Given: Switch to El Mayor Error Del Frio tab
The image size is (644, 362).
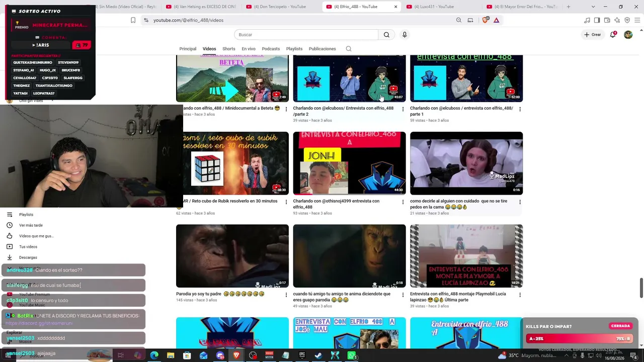Looking at the screenshot, I should click(523, 7).
